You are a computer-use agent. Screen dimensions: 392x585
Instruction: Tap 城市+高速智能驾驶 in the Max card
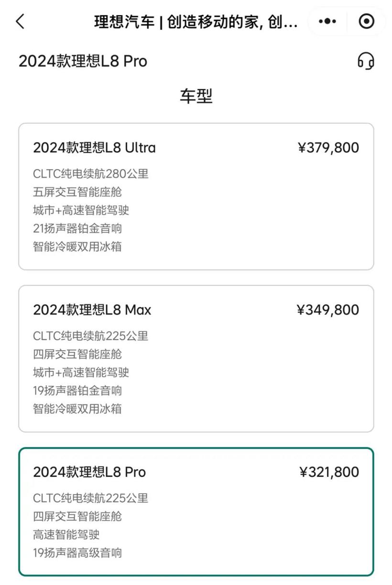coord(81,372)
